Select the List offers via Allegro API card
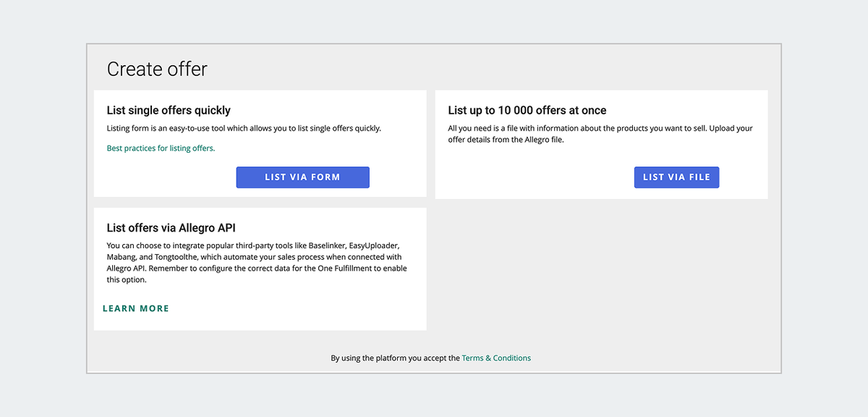Image resolution: width=868 pixels, height=417 pixels. pyautogui.click(x=260, y=268)
